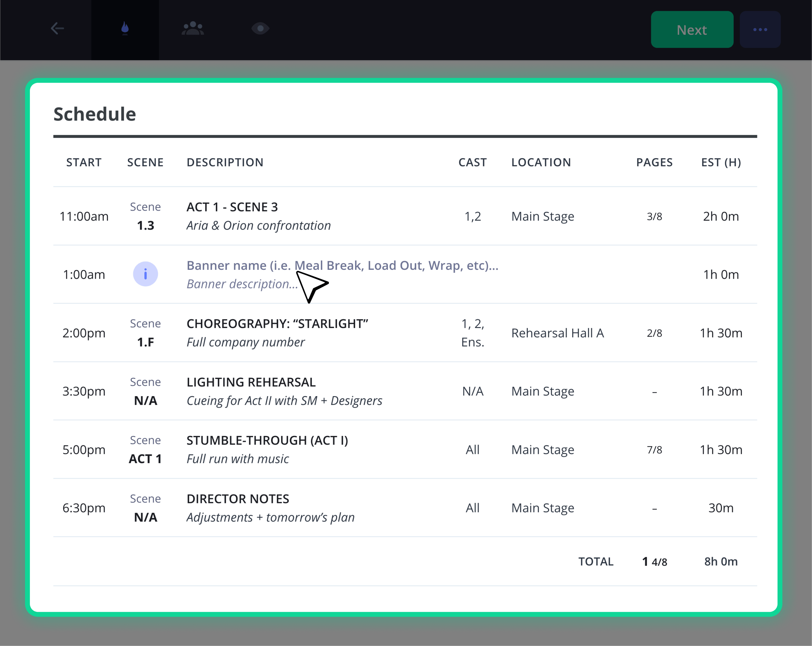Image resolution: width=812 pixels, height=646 pixels.
Task: Click Rehearsal Hall A location
Action: point(557,333)
